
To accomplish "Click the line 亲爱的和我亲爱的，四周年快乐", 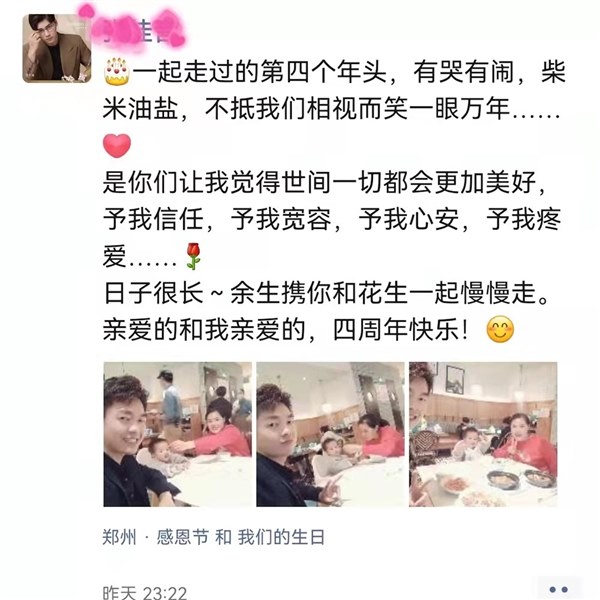I will click(x=286, y=329).
